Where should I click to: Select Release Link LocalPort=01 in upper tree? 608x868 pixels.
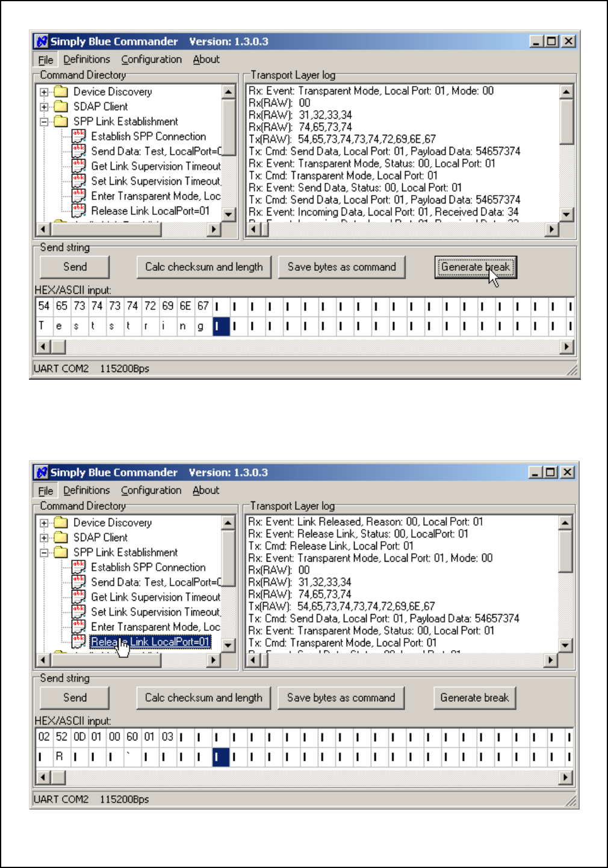coord(150,211)
